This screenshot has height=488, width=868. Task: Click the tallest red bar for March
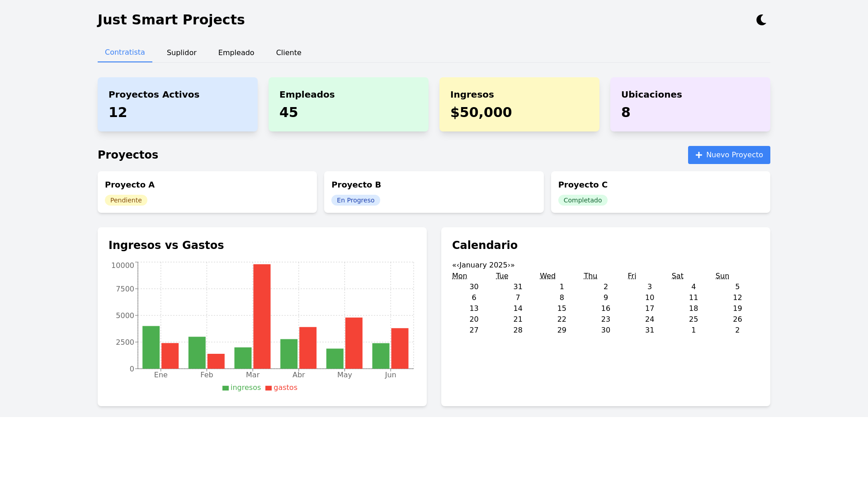pyautogui.click(x=262, y=316)
